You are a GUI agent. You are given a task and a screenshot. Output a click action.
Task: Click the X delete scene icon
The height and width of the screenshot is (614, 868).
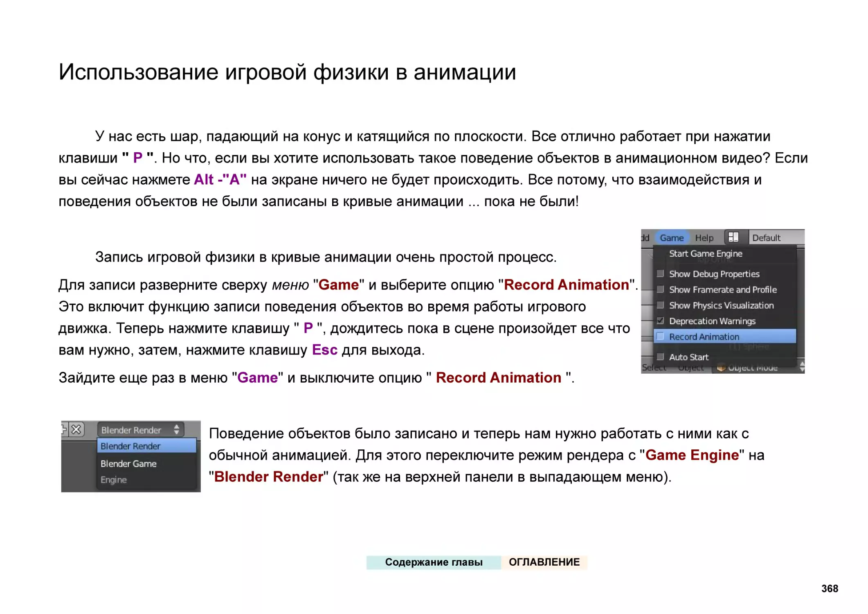click(x=76, y=429)
